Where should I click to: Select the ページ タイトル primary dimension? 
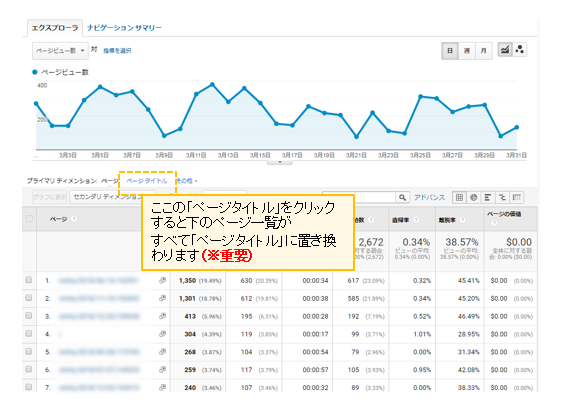(147, 181)
